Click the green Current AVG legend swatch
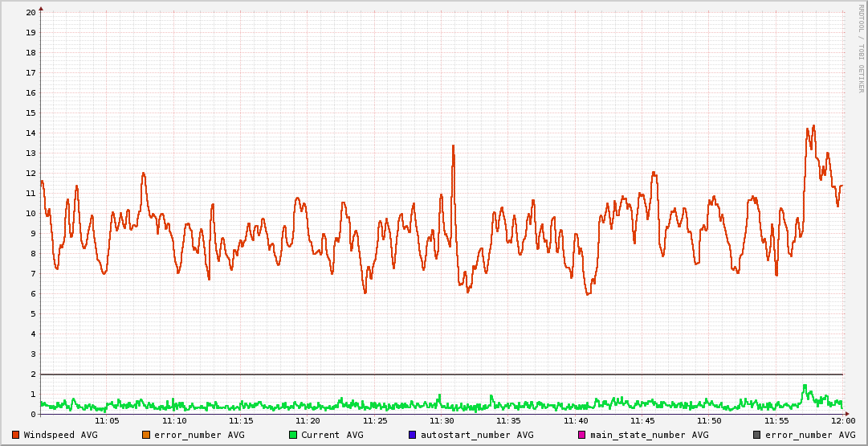Screen dimensions: 868x446 click(293, 435)
